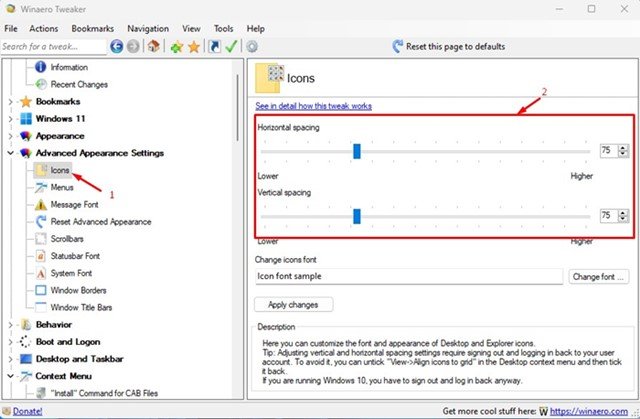Click the Horizontal spacing slider thumb

click(357, 151)
